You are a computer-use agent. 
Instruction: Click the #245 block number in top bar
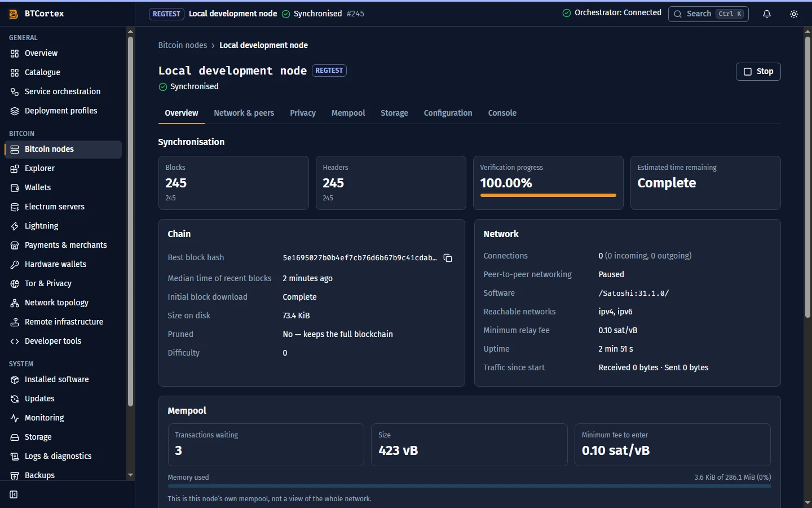(x=355, y=14)
